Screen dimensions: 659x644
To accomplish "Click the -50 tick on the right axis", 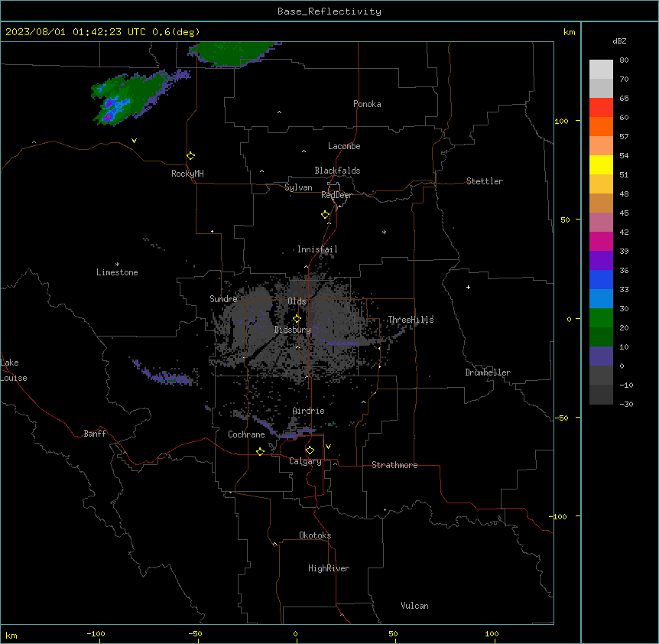I will 561,418.
